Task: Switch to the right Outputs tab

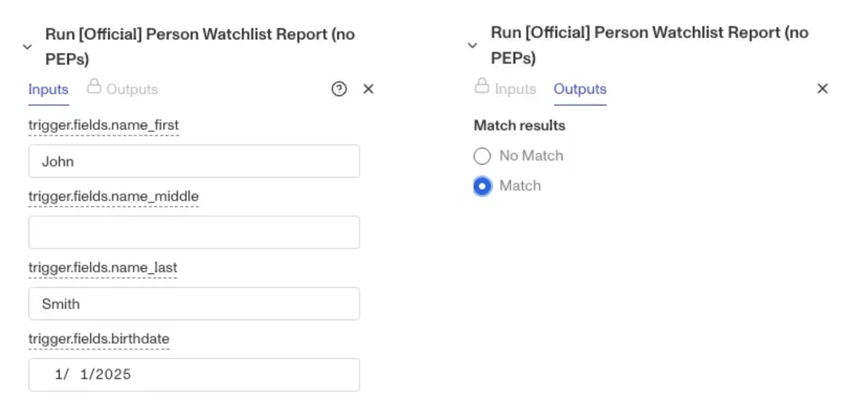Action: pyautogui.click(x=580, y=89)
